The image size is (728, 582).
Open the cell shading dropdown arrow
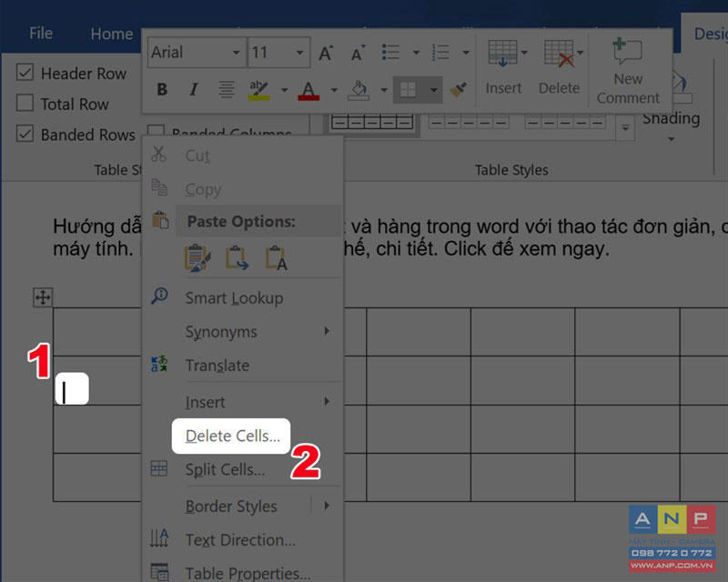point(384,90)
